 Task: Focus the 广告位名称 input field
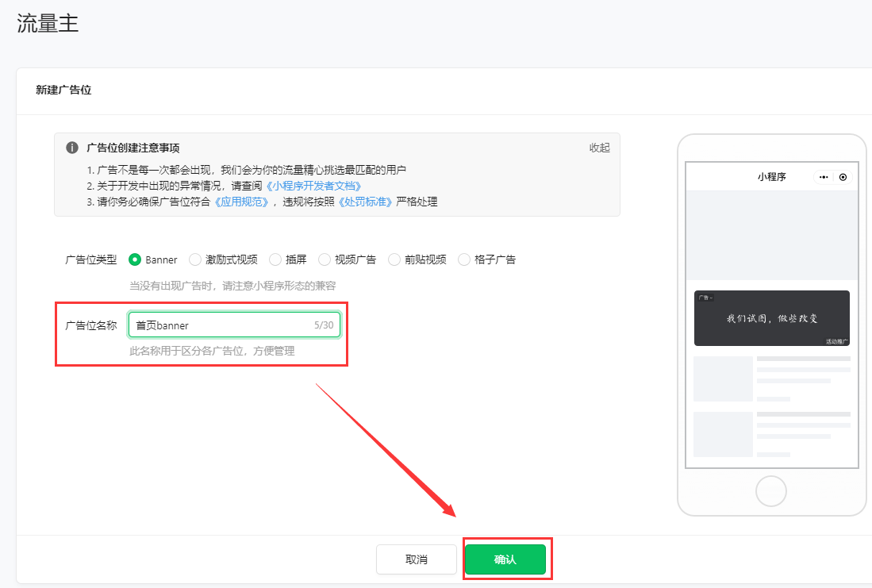coord(222,325)
